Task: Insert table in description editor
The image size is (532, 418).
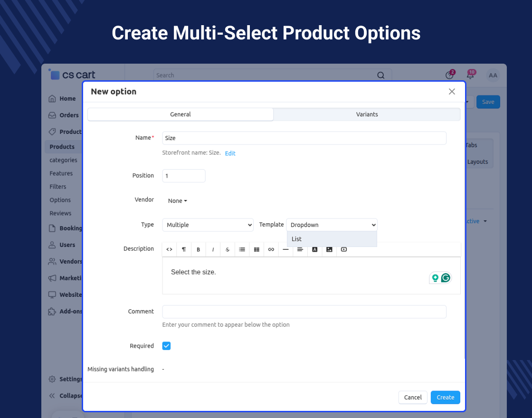Action: (256, 249)
